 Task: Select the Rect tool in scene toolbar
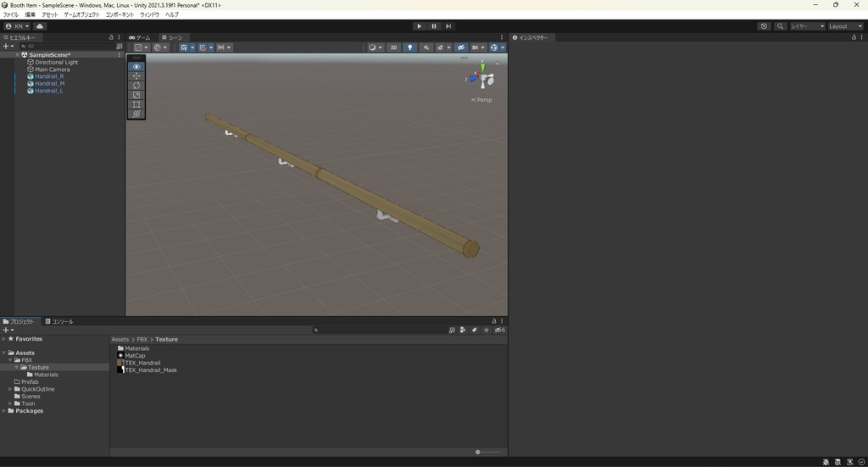pyautogui.click(x=136, y=104)
